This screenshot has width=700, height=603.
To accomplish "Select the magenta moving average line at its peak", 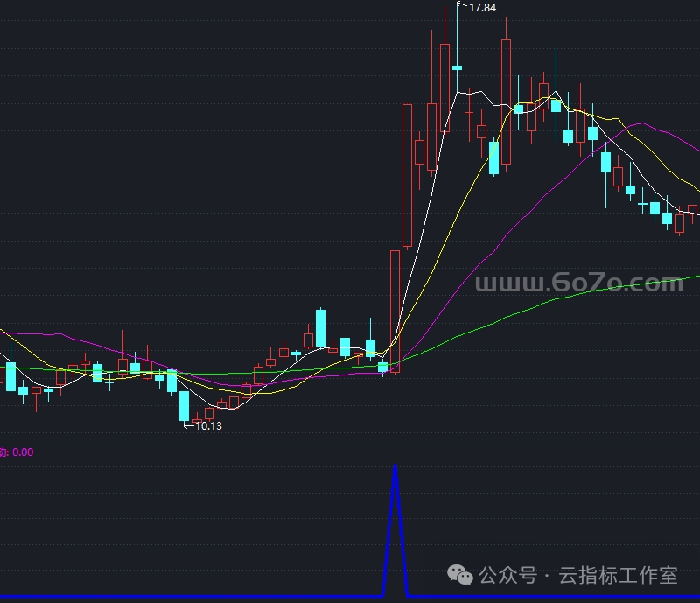I will coord(643,124).
